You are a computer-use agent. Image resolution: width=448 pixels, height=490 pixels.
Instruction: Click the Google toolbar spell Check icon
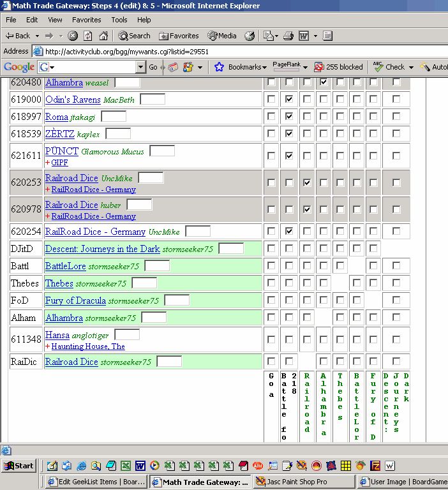coord(389,67)
